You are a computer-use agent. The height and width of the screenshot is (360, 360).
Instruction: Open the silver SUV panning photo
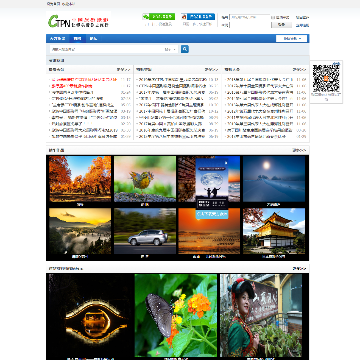pos(145,231)
